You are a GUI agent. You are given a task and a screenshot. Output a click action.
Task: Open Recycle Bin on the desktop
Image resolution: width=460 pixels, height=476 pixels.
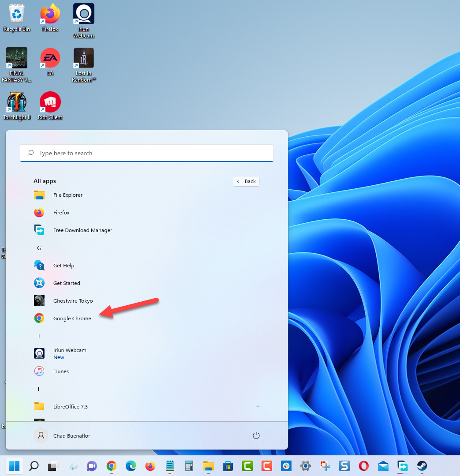tap(17, 18)
